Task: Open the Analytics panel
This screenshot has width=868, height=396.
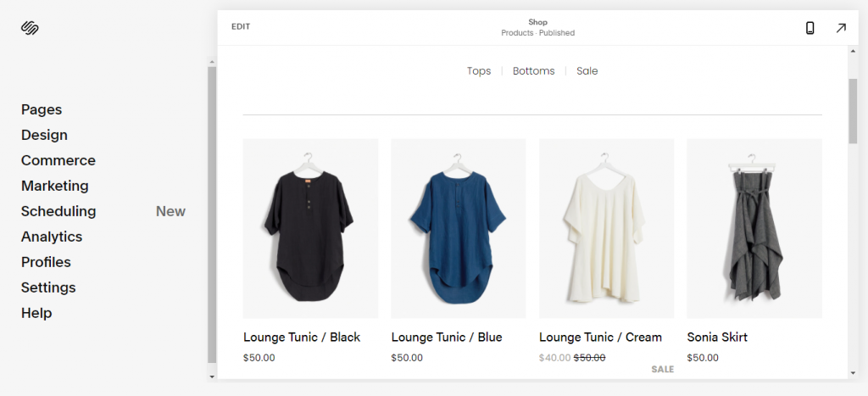Action: tap(52, 237)
